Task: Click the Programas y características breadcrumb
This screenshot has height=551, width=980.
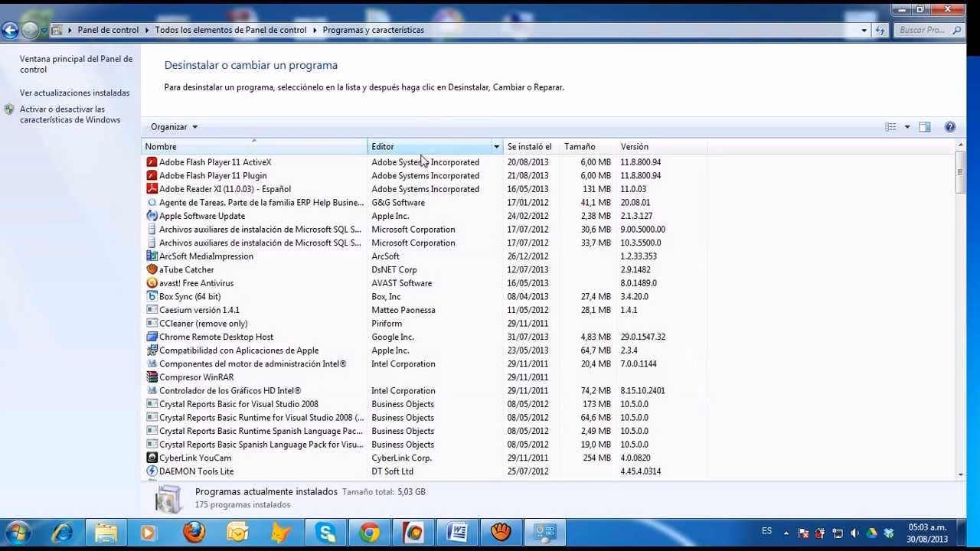Action: (373, 31)
